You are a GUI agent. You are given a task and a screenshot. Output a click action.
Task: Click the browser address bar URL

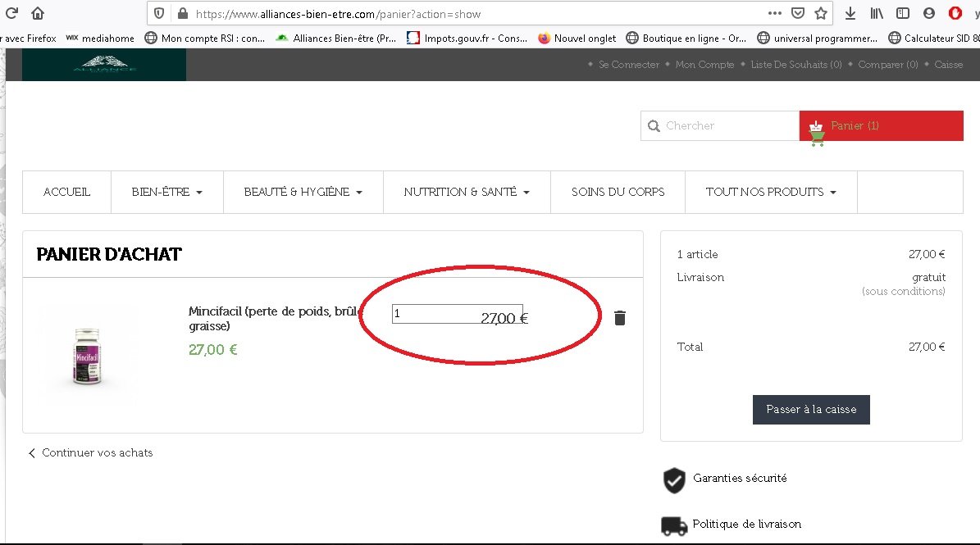pyautogui.click(x=338, y=14)
